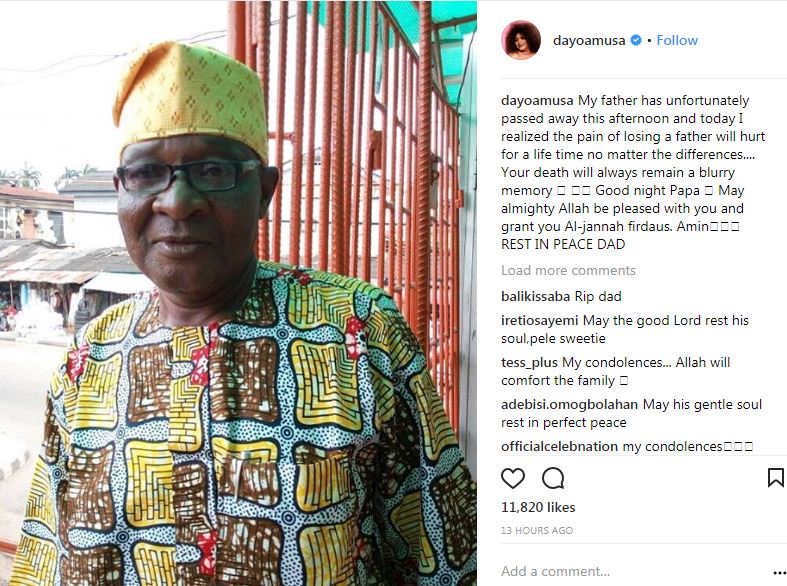Visit tess_plus profile

[530, 363]
